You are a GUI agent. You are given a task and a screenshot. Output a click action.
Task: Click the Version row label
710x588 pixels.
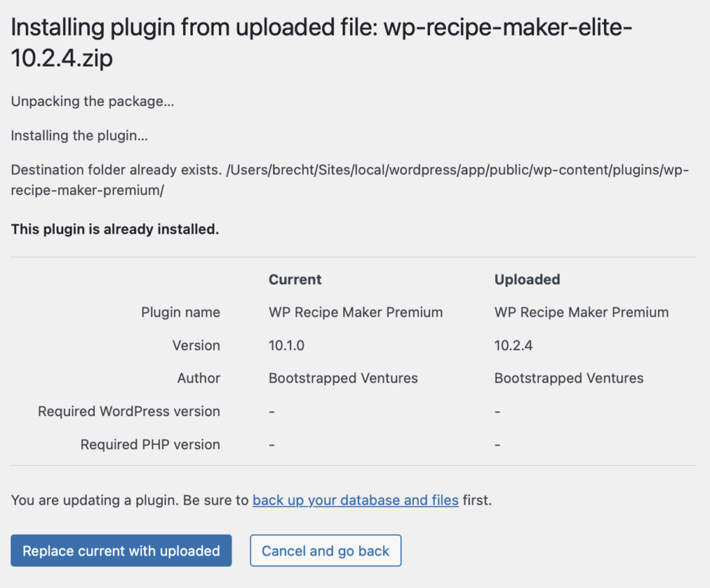point(196,345)
